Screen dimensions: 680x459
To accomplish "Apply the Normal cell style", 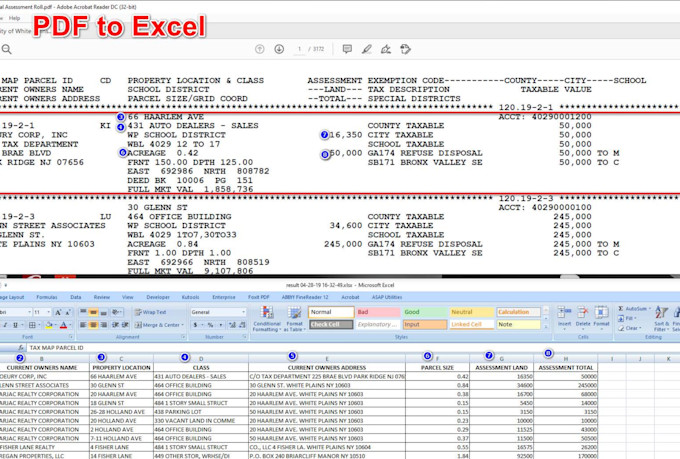I will click(x=331, y=312).
